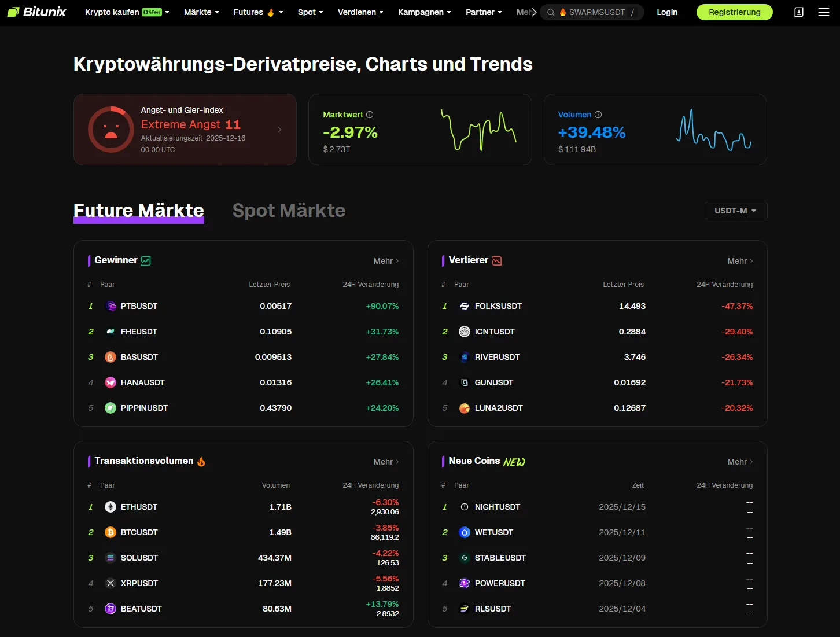Click the ICNTUSDT coin icon
The height and width of the screenshot is (637, 840).
click(x=465, y=332)
